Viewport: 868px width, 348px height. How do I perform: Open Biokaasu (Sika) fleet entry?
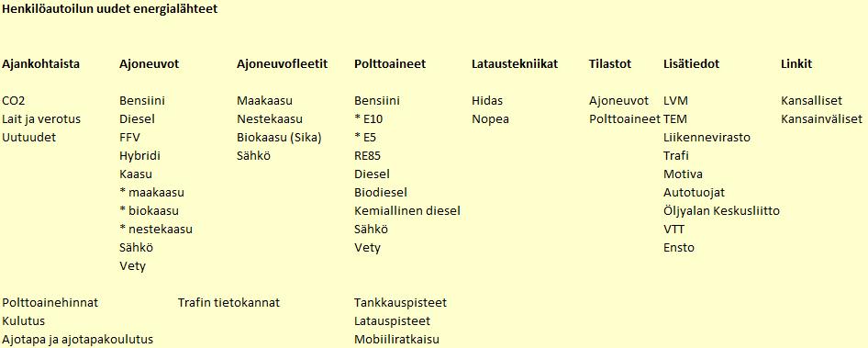point(280,138)
